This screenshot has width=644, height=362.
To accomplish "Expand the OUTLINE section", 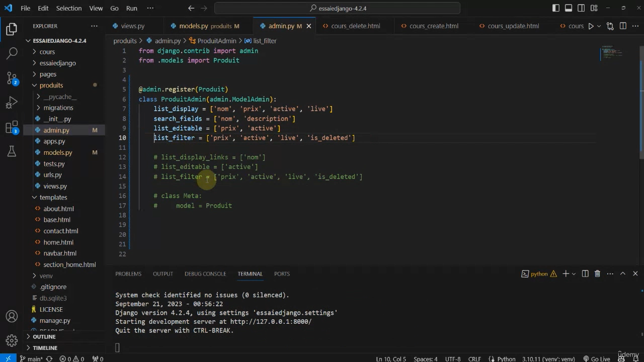I will 44,336.
